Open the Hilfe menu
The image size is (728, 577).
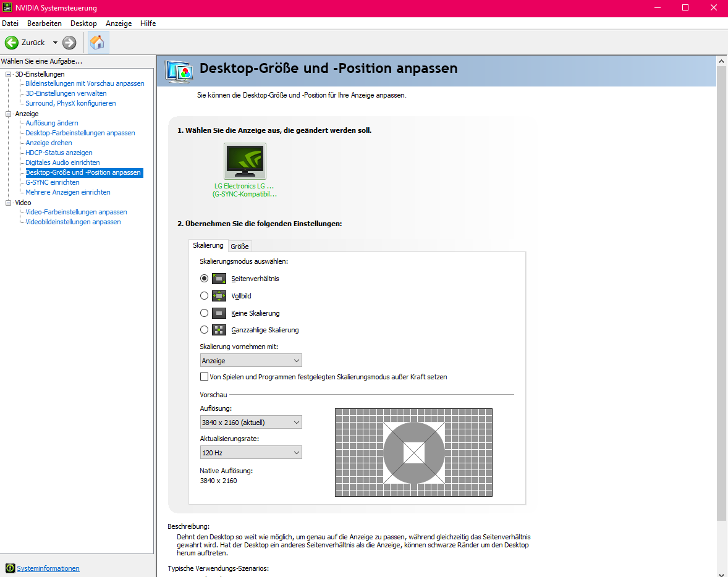(x=148, y=23)
